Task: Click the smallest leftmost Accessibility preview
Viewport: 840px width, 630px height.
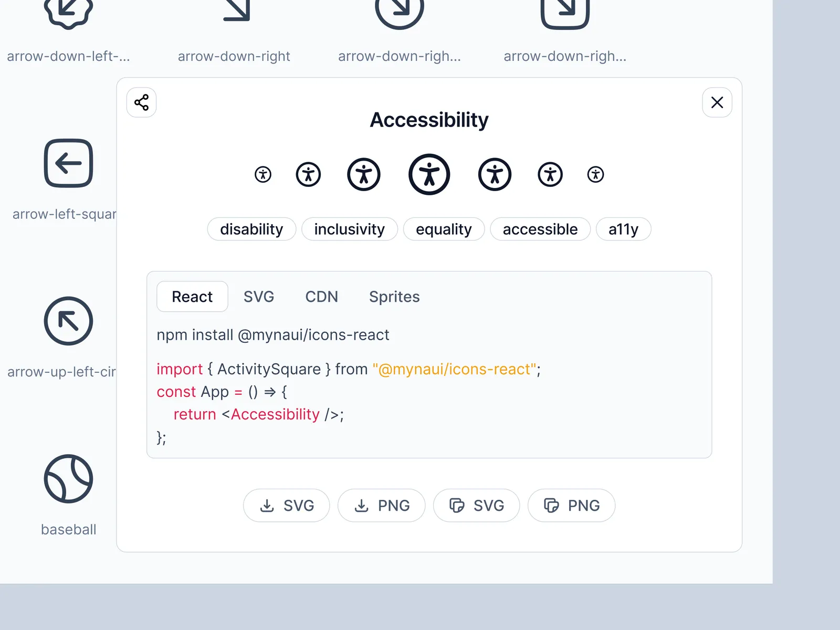Action: pos(263,174)
